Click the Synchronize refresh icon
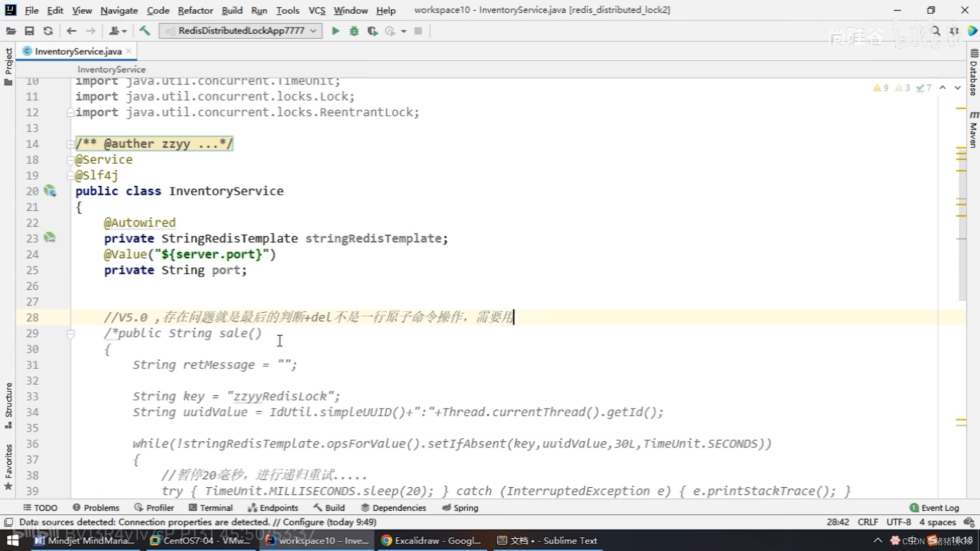This screenshot has width=980, height=551. 48,31
